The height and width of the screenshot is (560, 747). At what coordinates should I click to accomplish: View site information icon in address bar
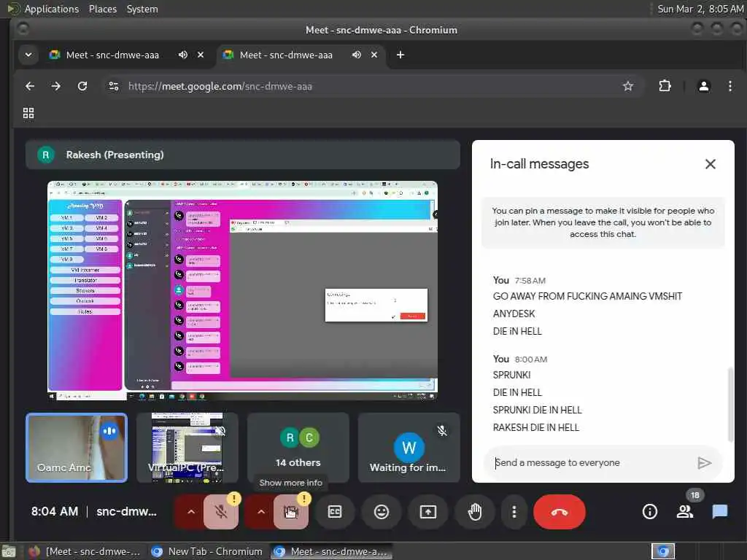coord(113,86)
